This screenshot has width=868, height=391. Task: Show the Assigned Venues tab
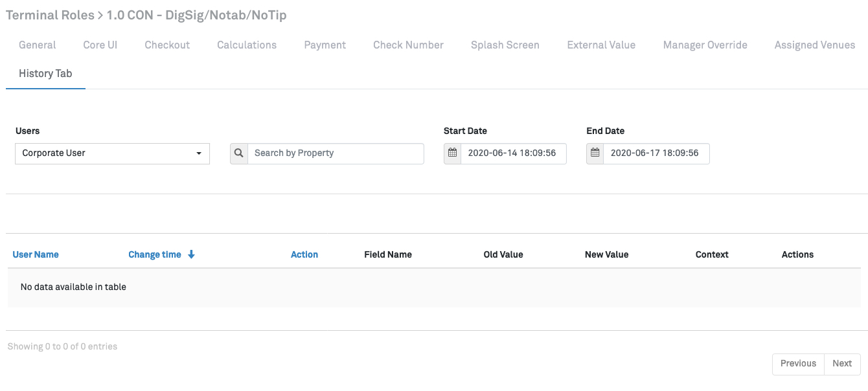pos(815,45)
